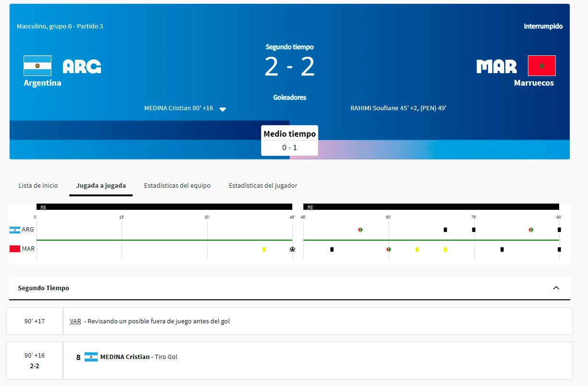Click the Morocco flag in the score header
Viewport: 588px width, 385px height.
pos(542,66)
